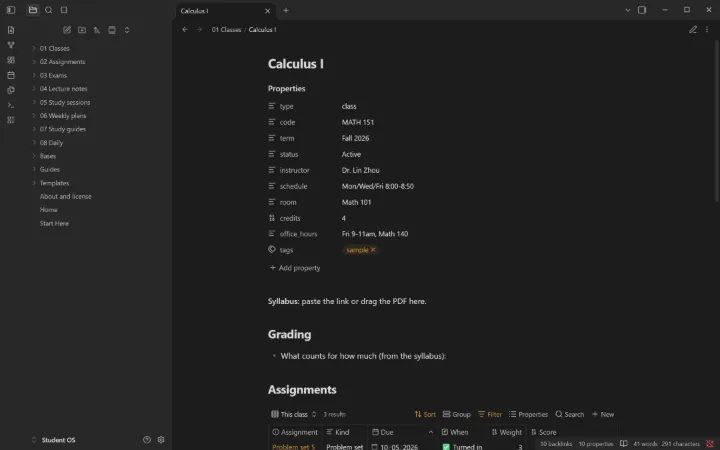Click New to add an assignment
This screenshot has width=720, height=450.
603,414
